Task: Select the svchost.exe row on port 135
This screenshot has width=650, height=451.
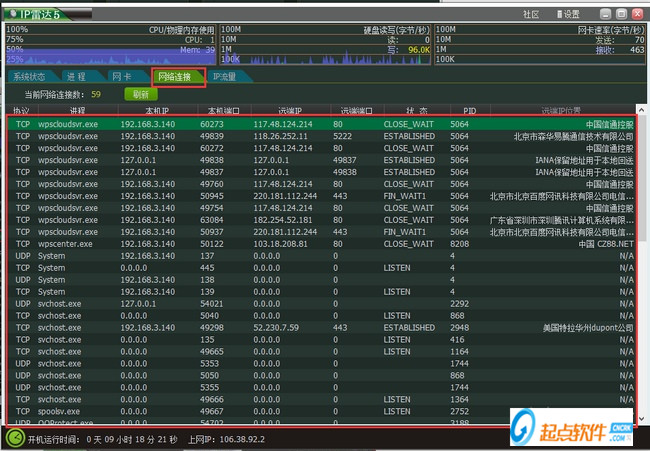Action: [321, 340]
